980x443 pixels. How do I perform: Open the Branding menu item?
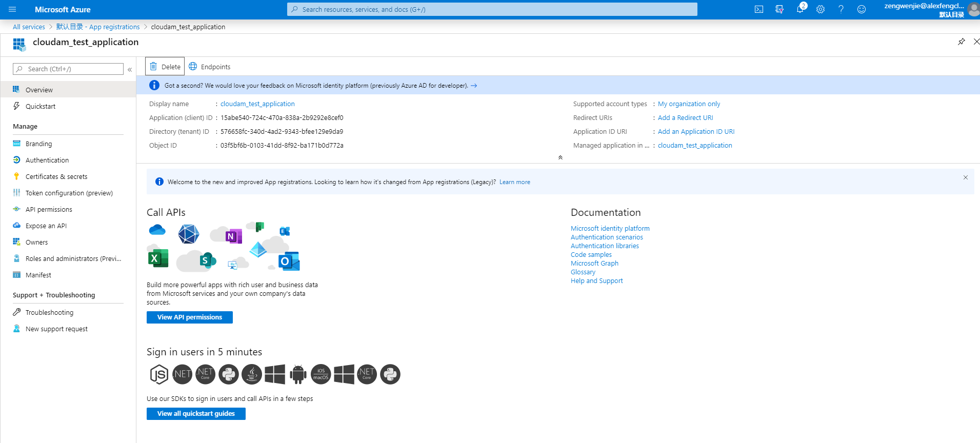[x=68, y=144]
